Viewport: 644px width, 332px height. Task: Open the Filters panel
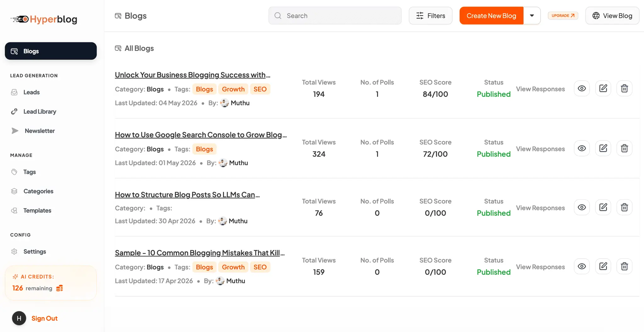tap(430, 16)
